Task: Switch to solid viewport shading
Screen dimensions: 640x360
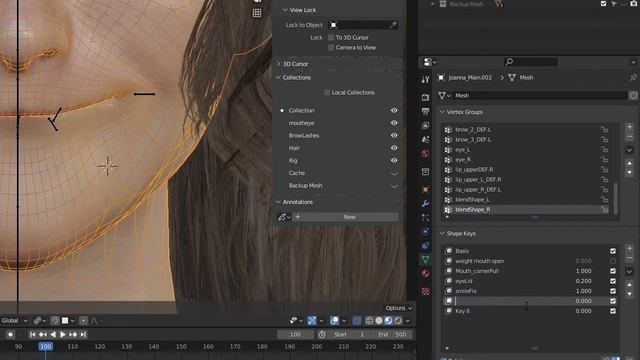Action: point(379,321)
